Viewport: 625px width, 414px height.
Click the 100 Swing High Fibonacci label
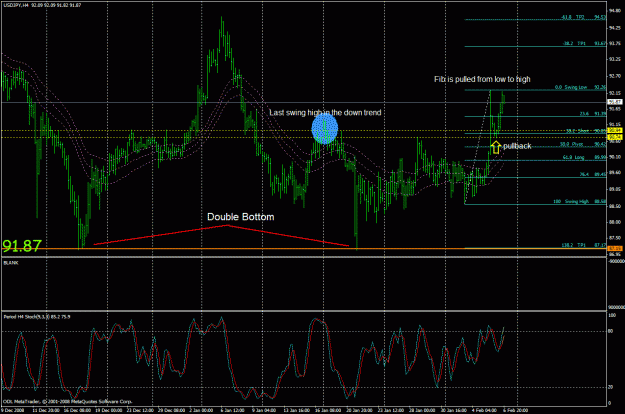580,202
